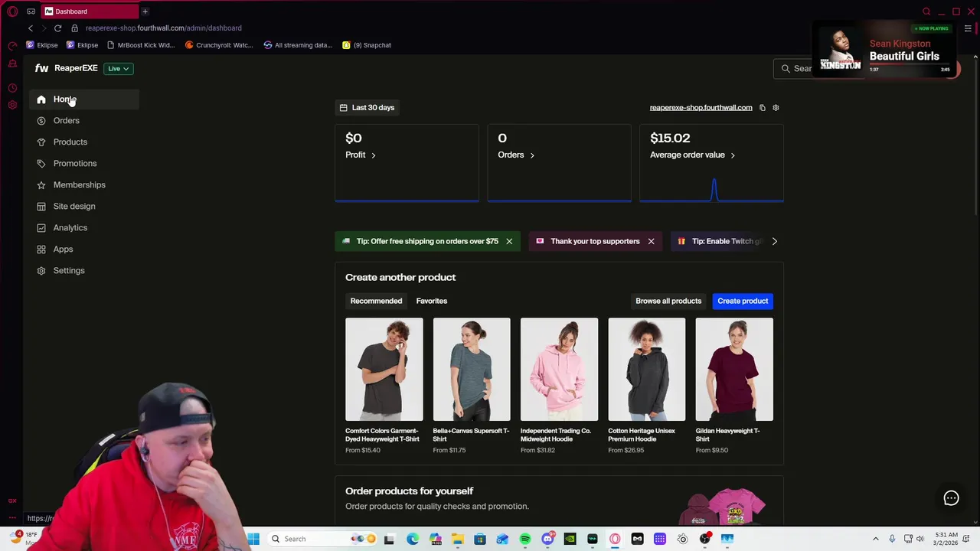
Task: Open Settings in the sidebar
Action: point(69,270)
